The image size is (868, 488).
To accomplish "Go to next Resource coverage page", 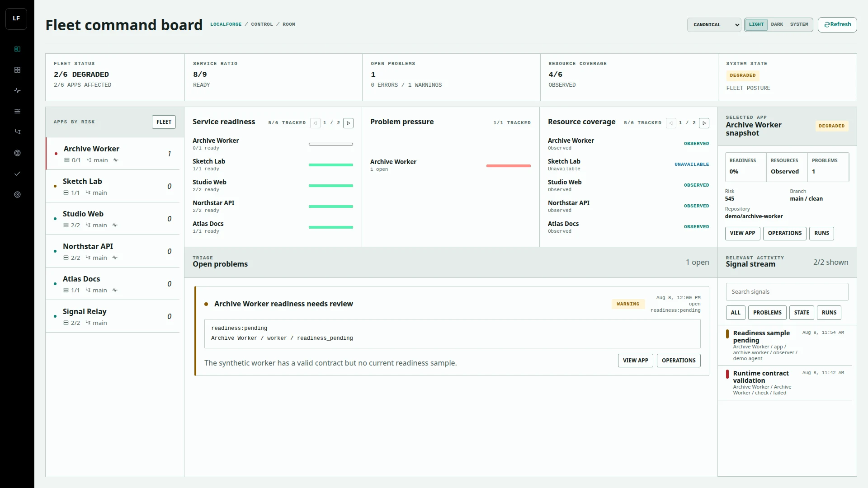I will (704, 123).
